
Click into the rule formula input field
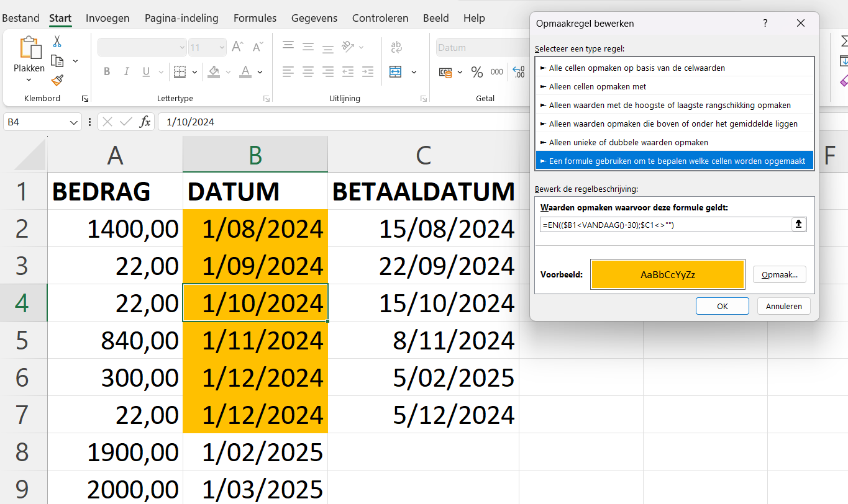click(666, 225)
